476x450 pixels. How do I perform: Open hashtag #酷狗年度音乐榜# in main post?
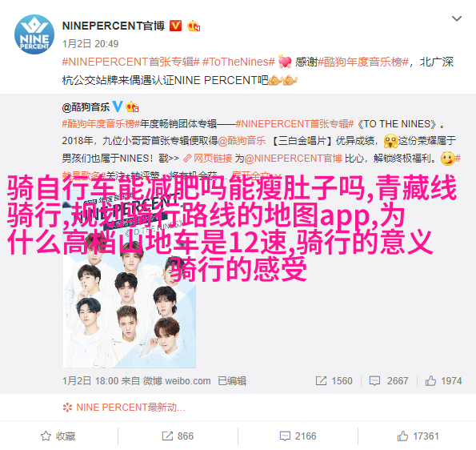363,62
